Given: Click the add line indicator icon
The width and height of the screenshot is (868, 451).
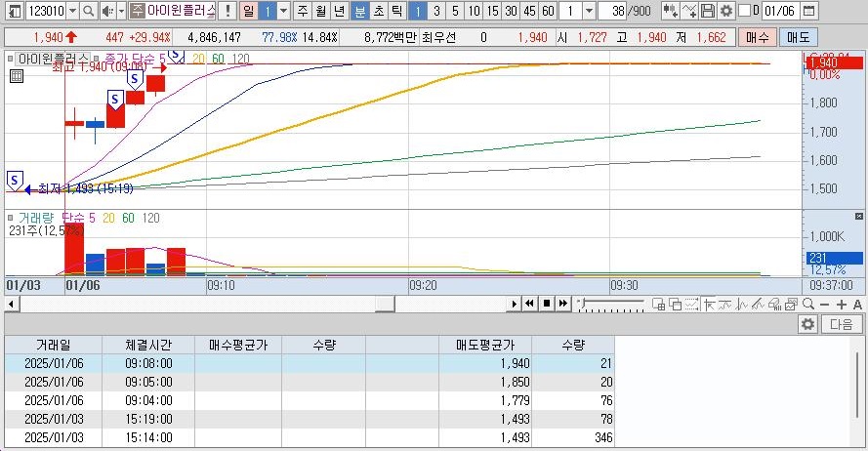Looking at the screenshot, I should [x=689, y=11].
